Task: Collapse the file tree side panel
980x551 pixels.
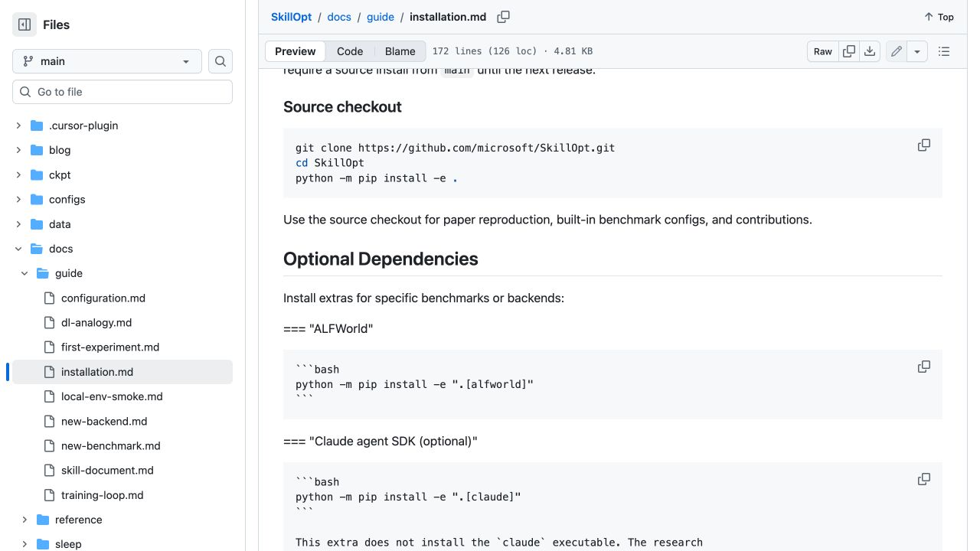Action: [x=24, y=24]
